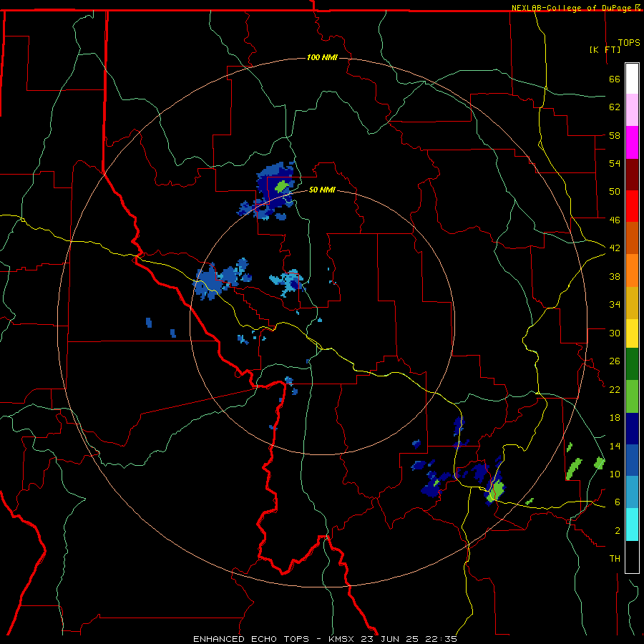Select the 30 legend scale value
The image size is (644, 644).
coord(615,333)
